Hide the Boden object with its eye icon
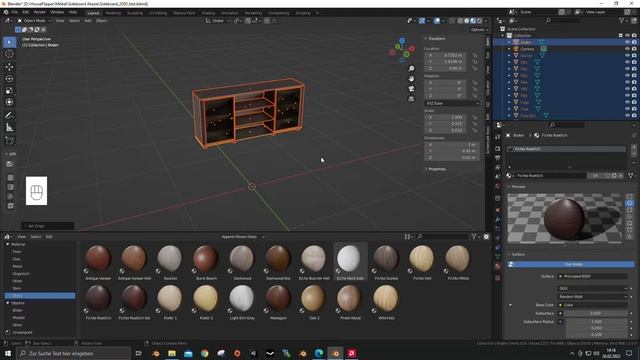This screenshot has width=640, height=360. coord(627,42)
